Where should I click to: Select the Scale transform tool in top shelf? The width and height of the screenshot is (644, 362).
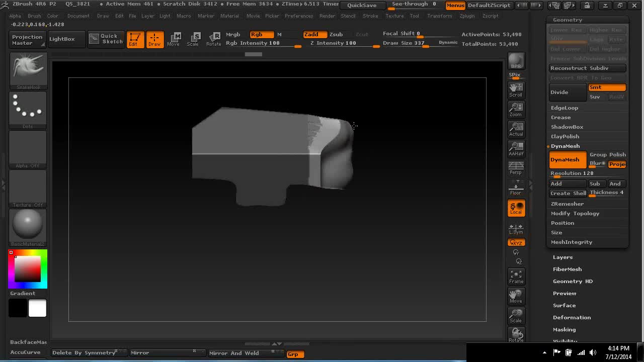click(193, 39)
